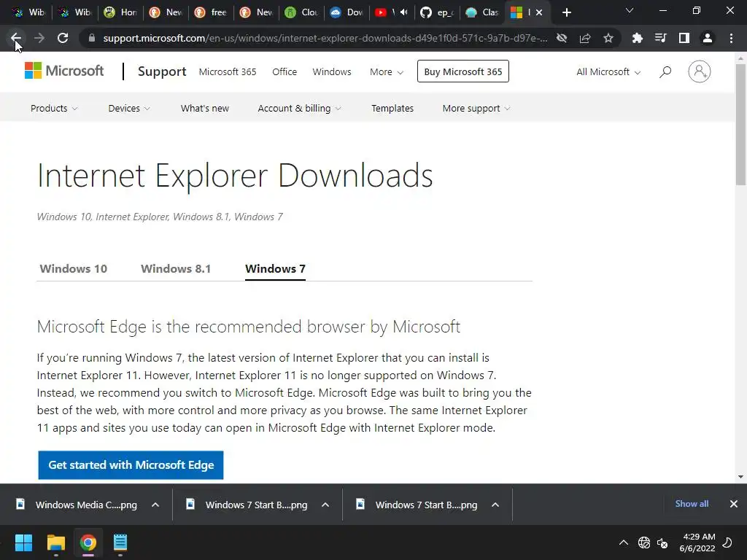Bookmark this page with star icon

click(x=608, y=38)
